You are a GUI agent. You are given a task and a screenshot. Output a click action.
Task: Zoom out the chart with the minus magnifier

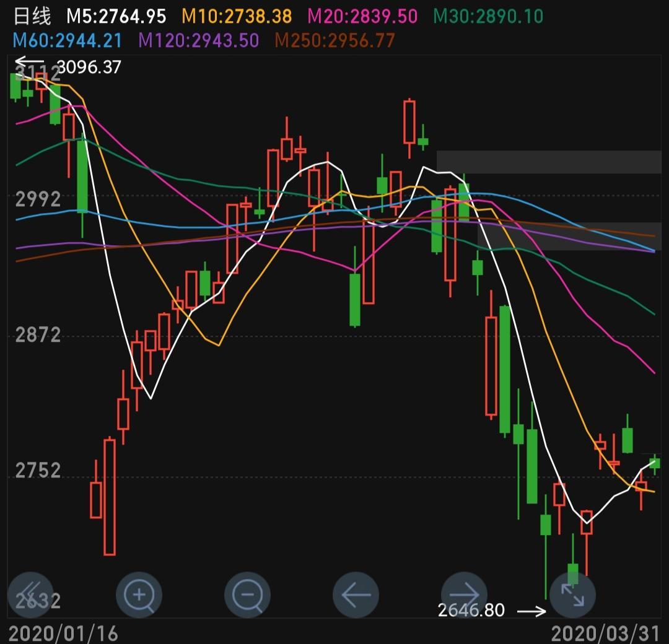coord(247,594)
